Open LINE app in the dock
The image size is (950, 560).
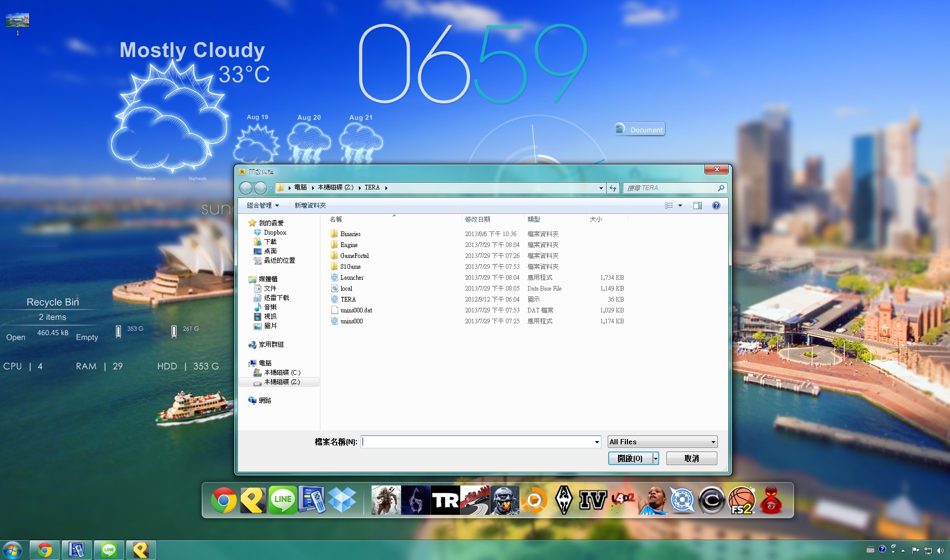(283, 500)
